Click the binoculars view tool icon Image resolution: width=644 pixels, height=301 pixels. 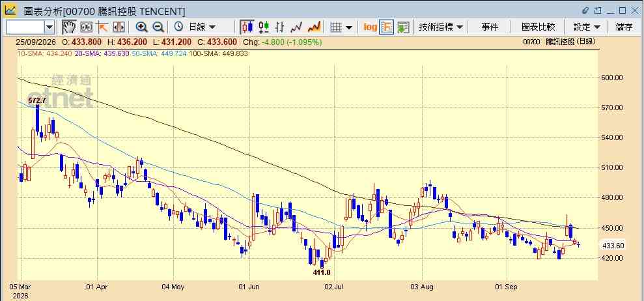86,27
